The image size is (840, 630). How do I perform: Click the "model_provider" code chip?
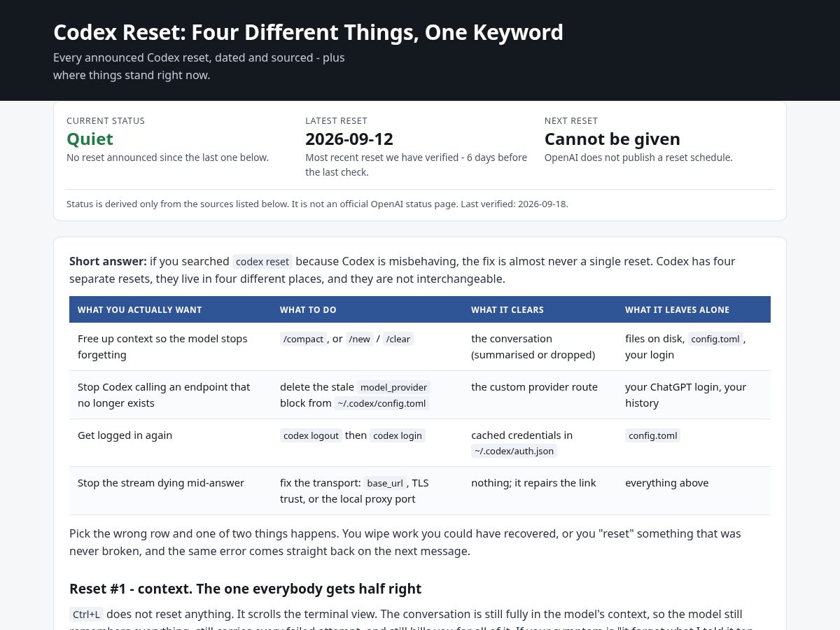(x=393, y=387)
